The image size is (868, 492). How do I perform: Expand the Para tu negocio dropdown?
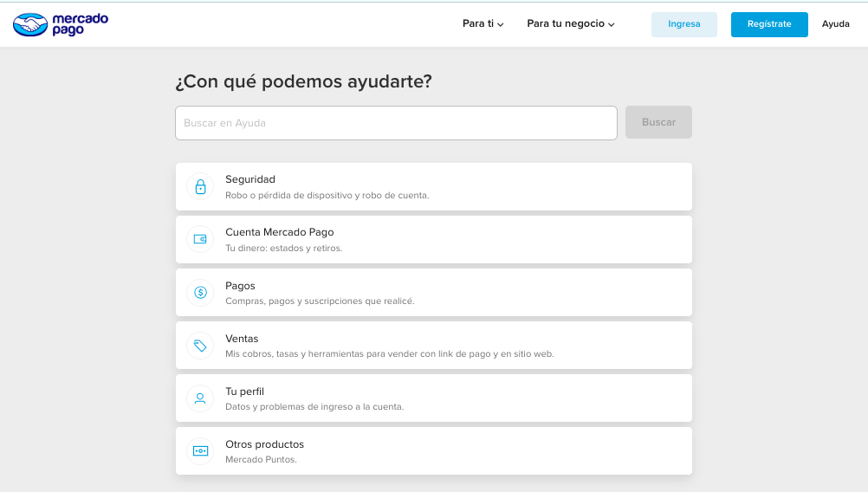[x=571, y=23]
